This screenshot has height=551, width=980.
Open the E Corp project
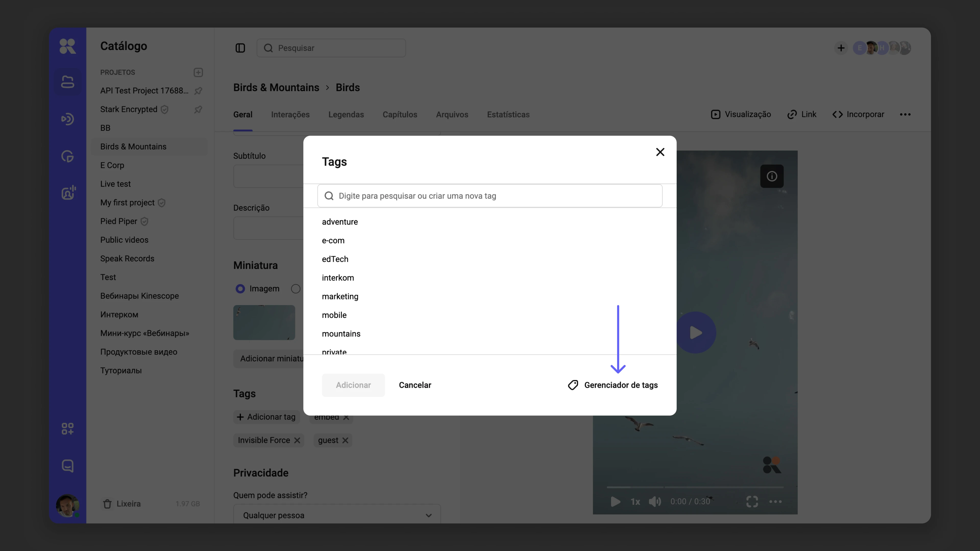coord(112,165)
